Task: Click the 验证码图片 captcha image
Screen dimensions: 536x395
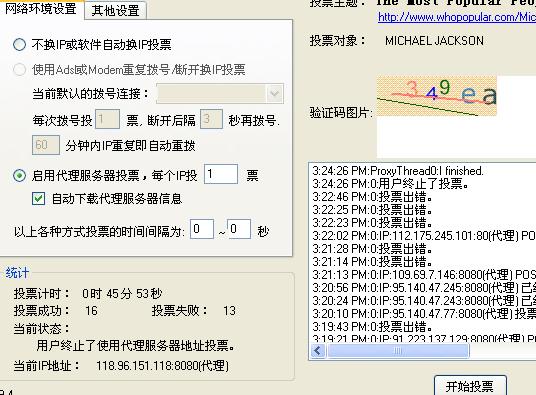Action: 437,96
